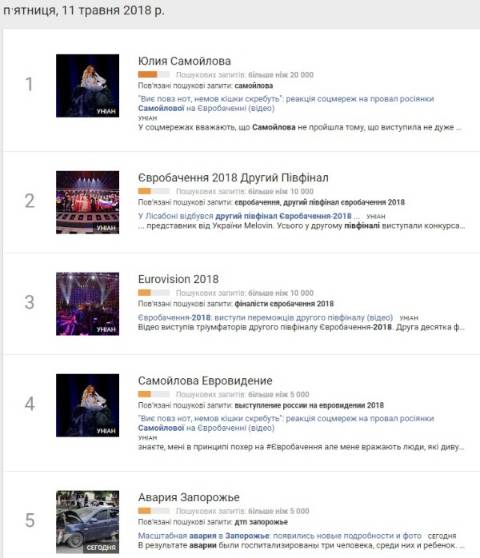480x558 pixels.
Task: Select related query 'выступление россии на евровидении 2018'
Action: pos(309,405)
